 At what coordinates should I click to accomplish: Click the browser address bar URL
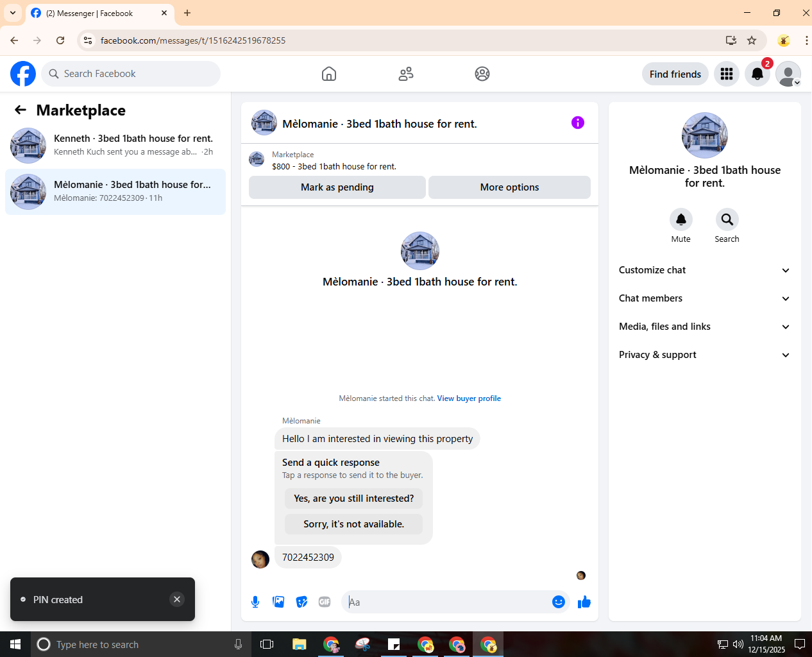[x=193, y=40]
